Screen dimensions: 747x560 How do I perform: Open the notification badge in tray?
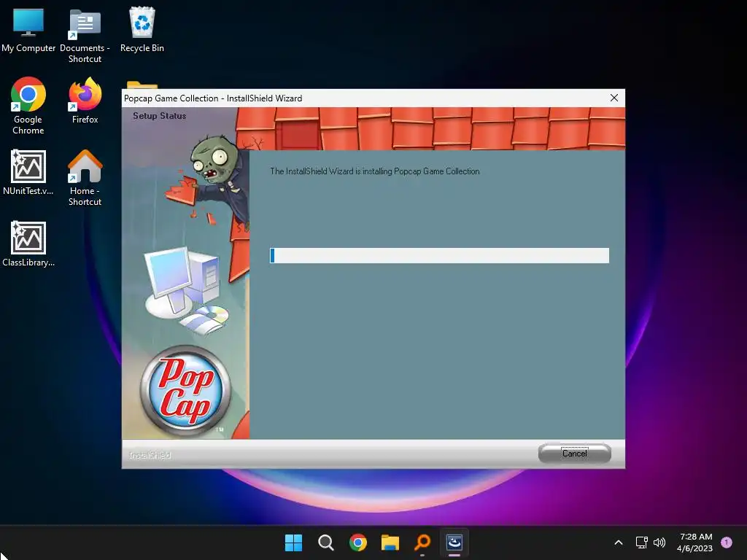coord(727,542)
